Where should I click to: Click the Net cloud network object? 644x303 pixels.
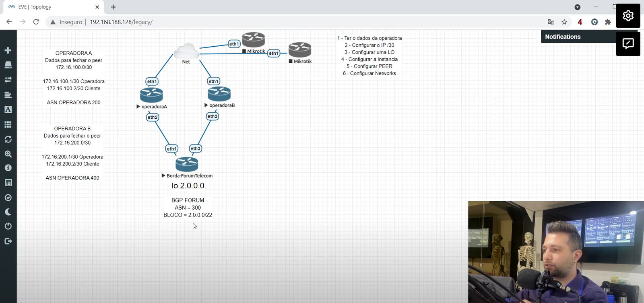point(186,51)
